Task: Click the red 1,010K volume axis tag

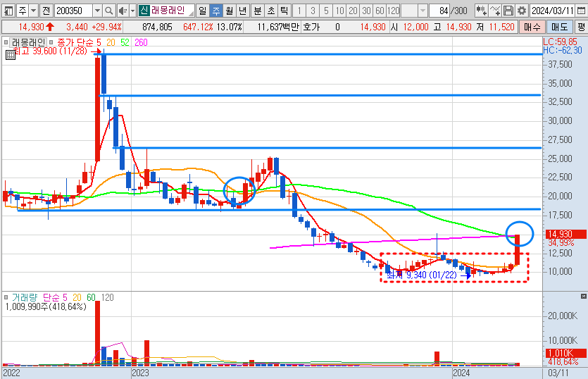Action: 565,353
